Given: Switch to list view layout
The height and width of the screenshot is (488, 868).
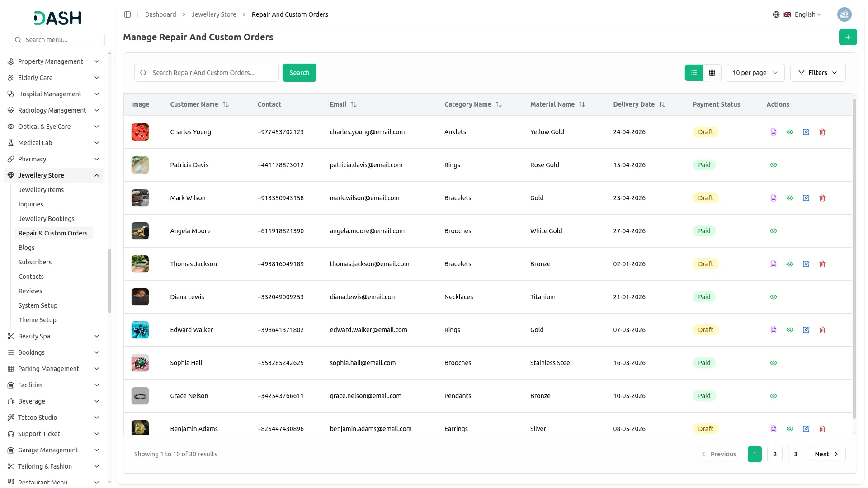Looking at the screenshot, I should point(694,73).
